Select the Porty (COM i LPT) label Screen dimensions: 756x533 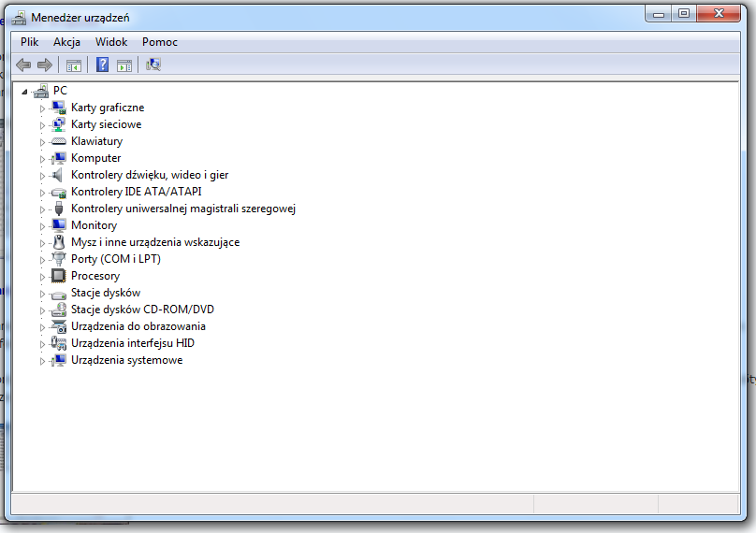pos(116,259)
